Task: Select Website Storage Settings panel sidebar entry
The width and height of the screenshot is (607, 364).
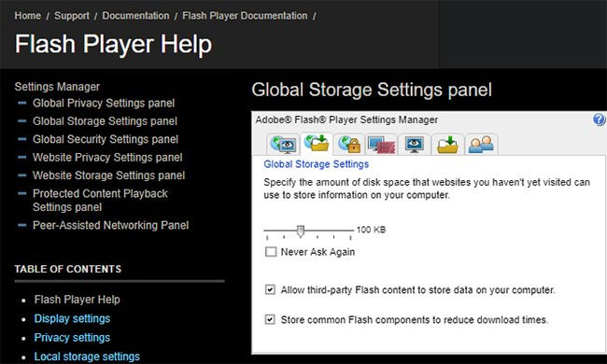Action: point(108,175)
